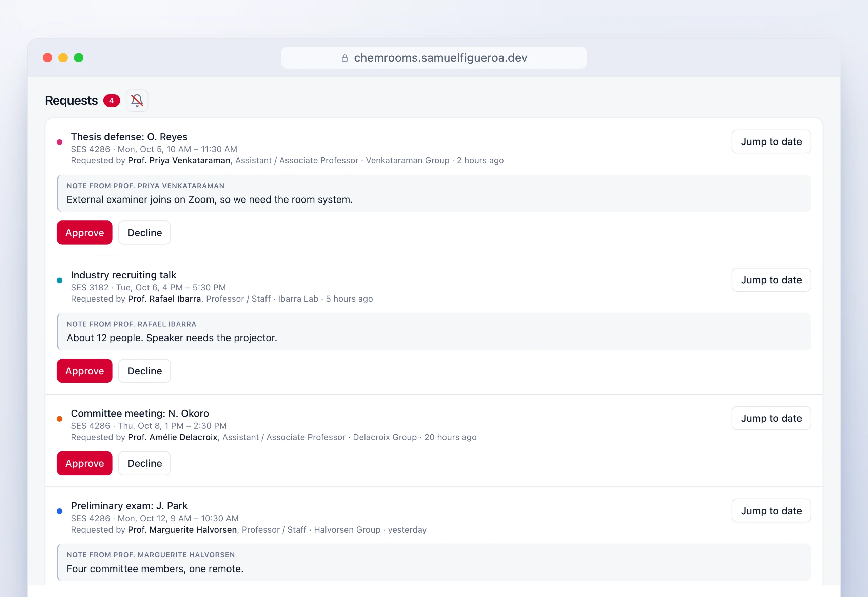This screenshot has height=597, width=868.
Task: Click pink dot beside Thesis defense request
Action: pyautogui.click(x=59, y=142)
